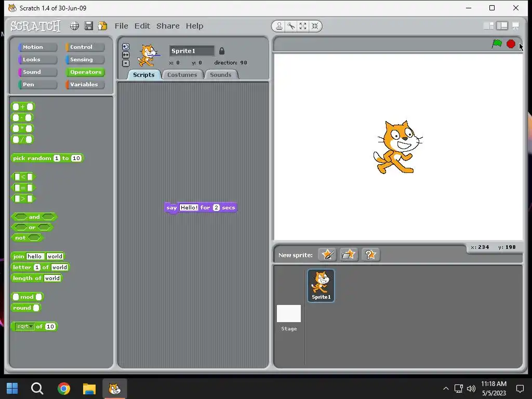532x399 pixels.
Task: Click the subtraction operator block
Action: coord(22,118)
